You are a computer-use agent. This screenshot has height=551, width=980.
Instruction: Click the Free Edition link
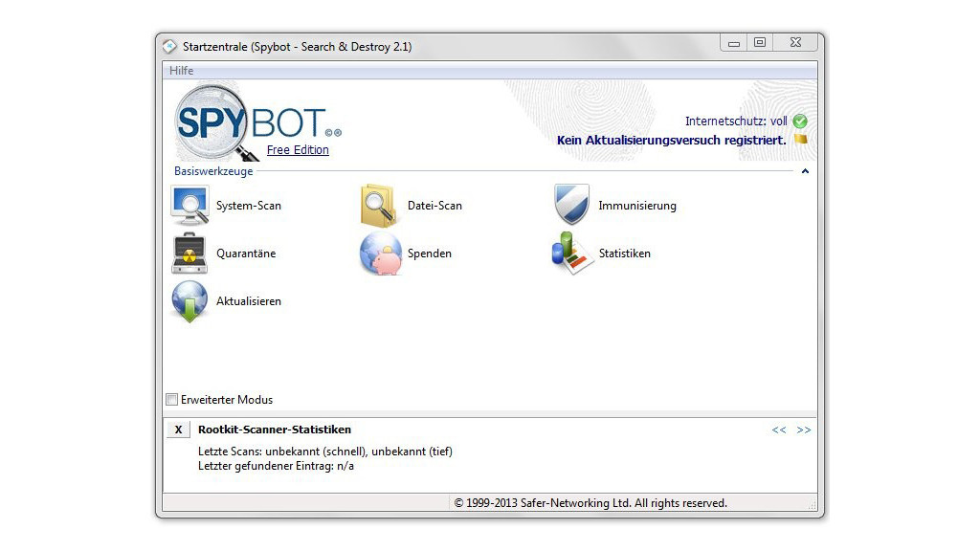tap(298, 150)
